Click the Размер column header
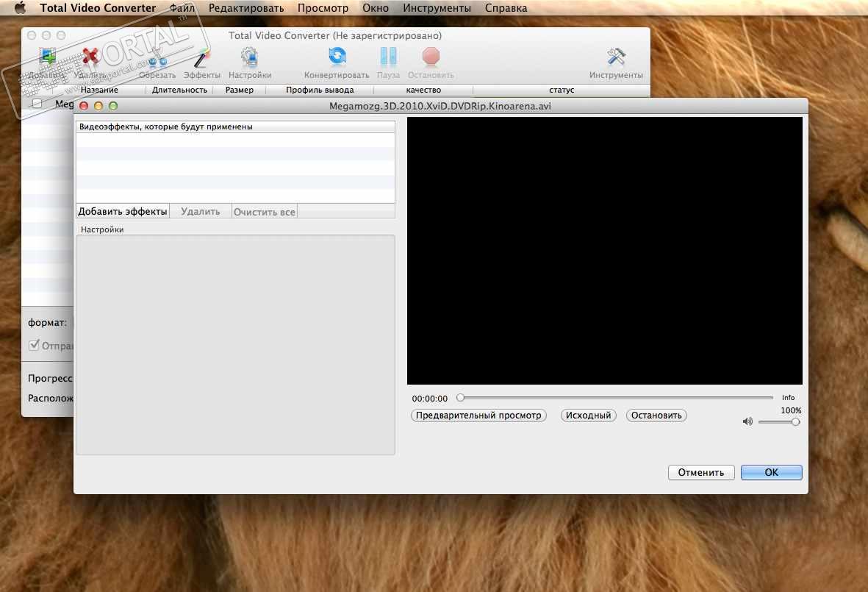The height and width of the screenshot is (592, 868). (239, 90)
